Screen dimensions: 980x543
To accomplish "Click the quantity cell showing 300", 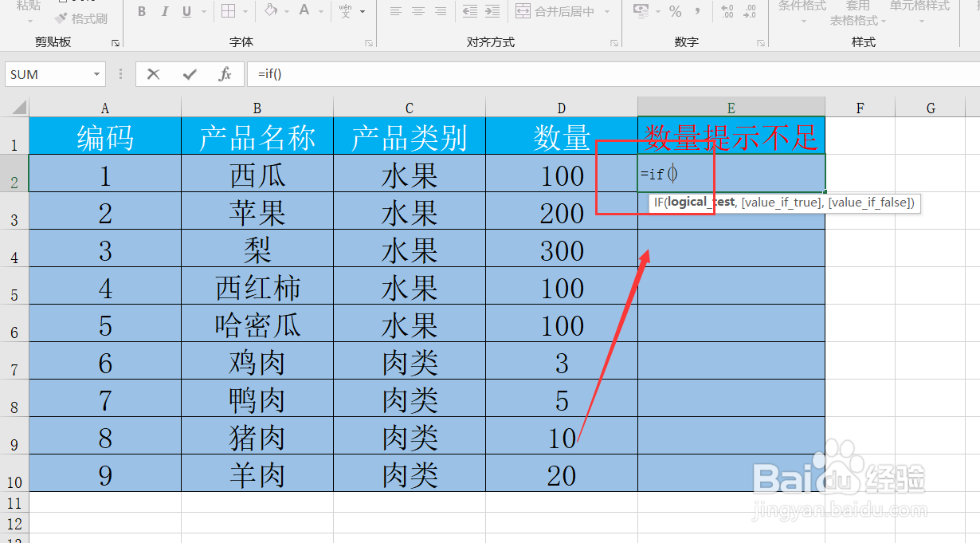I will click(562, 249).
